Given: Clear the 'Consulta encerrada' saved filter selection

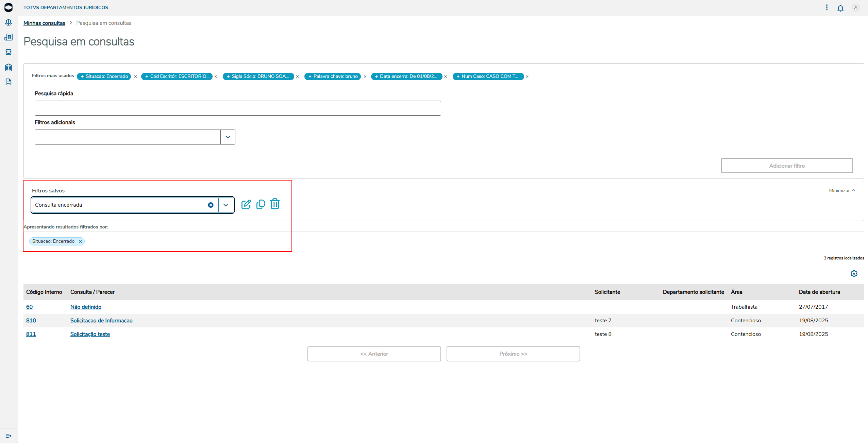Looking at the screenshot, I should pyautogui.click(x=211, y=205).
